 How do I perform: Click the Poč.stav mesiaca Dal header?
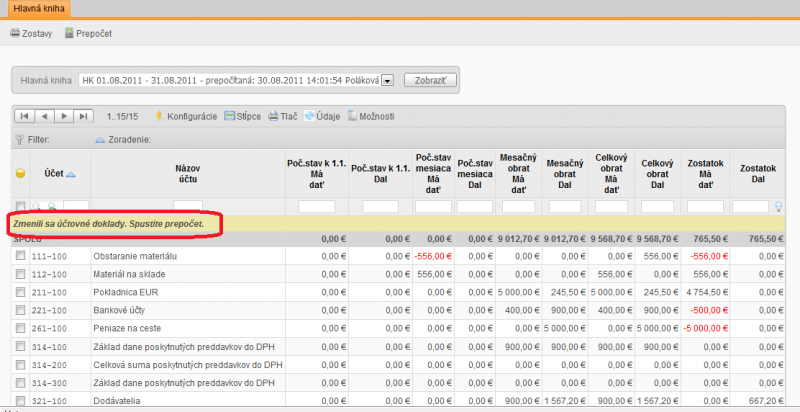coord(475,174)
